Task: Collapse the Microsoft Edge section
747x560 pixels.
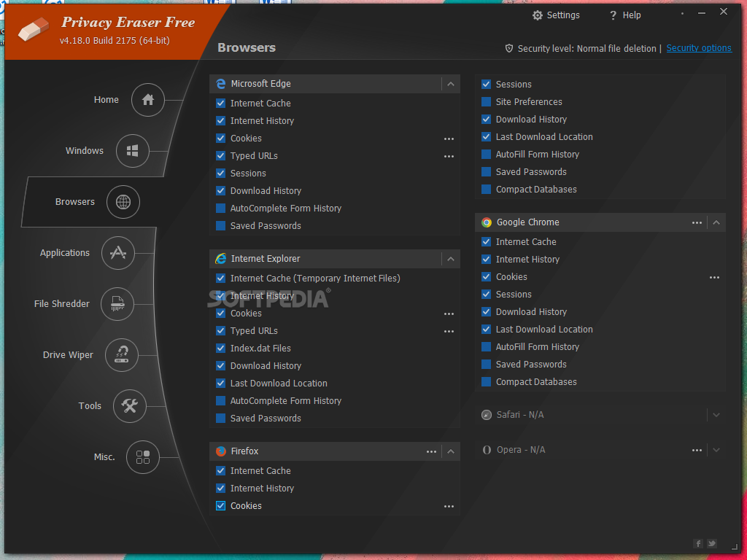Action: pyautogui.click(x=451, y=85)
